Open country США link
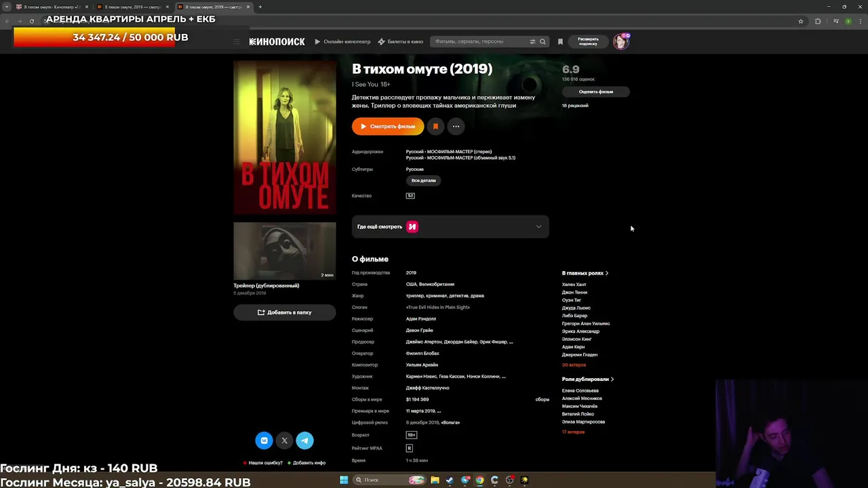 coord(411,285)
